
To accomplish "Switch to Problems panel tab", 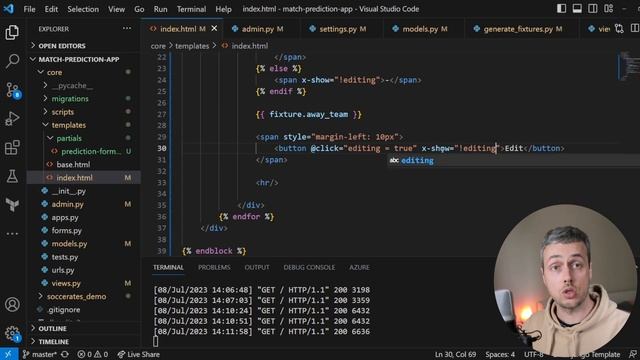I will [214, 267].
